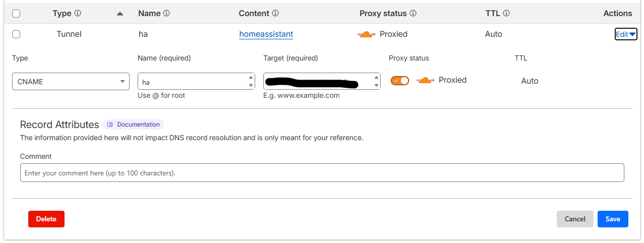The height and width of the screenshot is (243, 644).
Task: Click into the Comment input field
Action: (322, 173)
